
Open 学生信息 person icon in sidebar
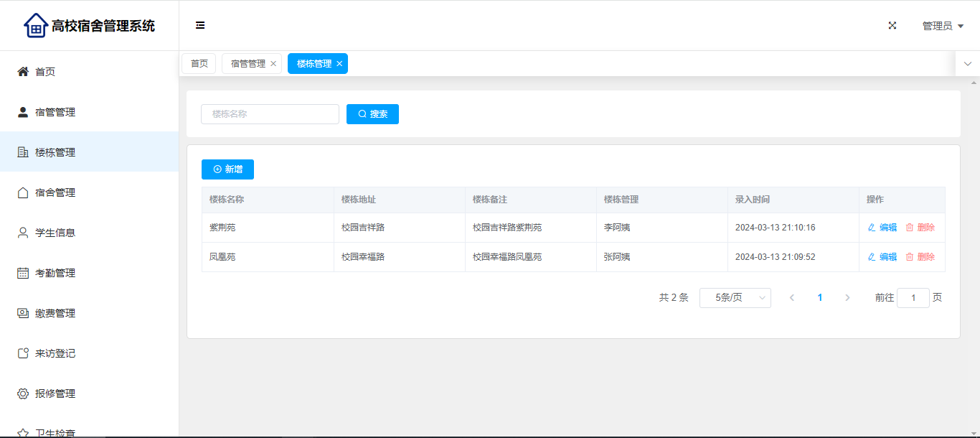[23, 233]
